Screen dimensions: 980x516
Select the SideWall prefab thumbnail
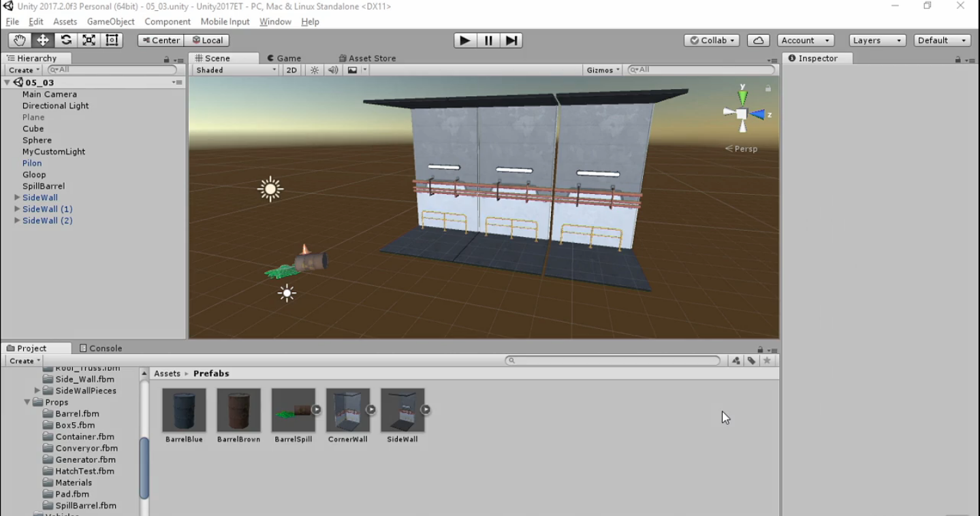click(x=402, y=410)
